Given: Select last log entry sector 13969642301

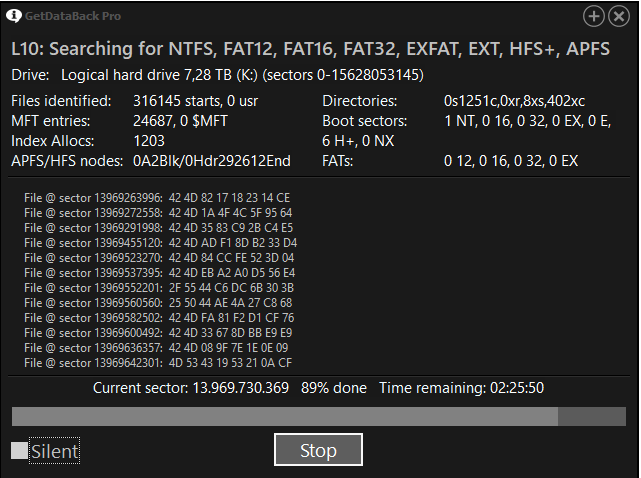Looking at the screenshot, I should pos(158,363).
